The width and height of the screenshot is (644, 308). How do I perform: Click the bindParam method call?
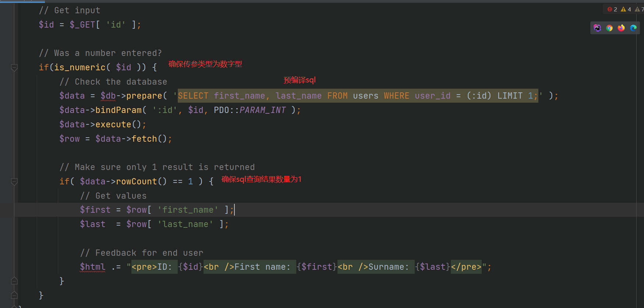pos(118,110)
